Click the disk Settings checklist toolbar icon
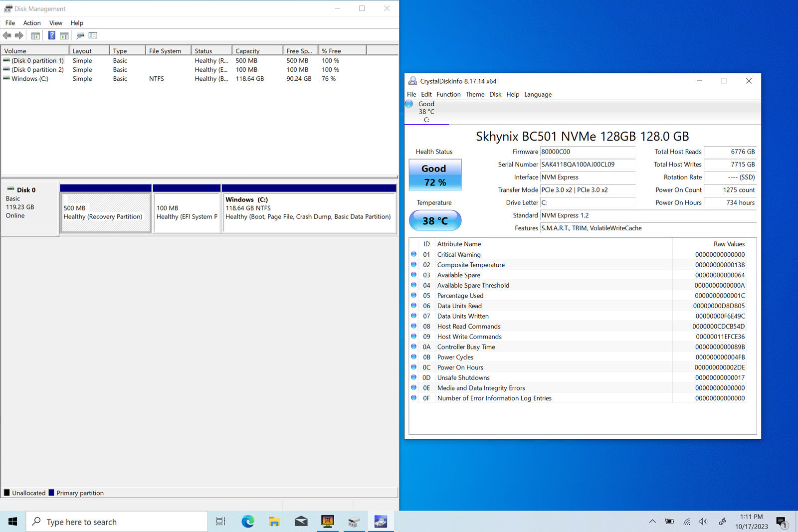 pyautogui.click(x=93, y=35)
